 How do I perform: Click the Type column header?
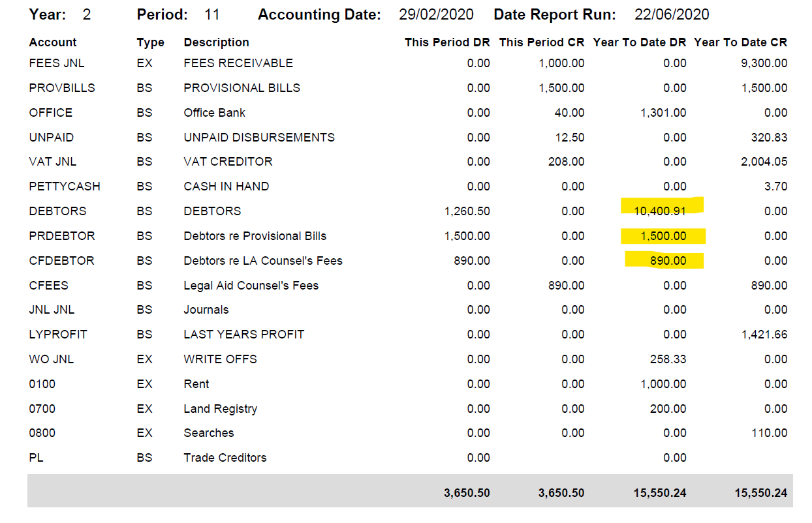click(149, 42)
